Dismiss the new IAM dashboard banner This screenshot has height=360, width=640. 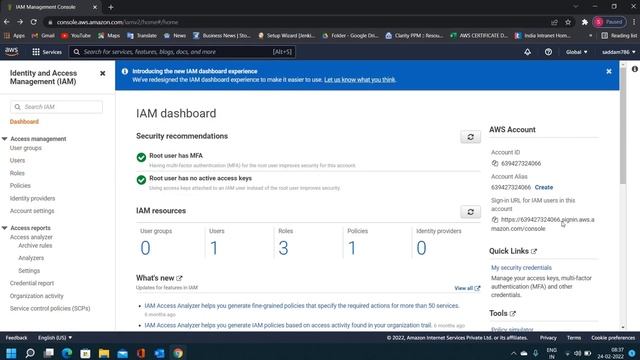pyautogui.click(x=609, y=71)
